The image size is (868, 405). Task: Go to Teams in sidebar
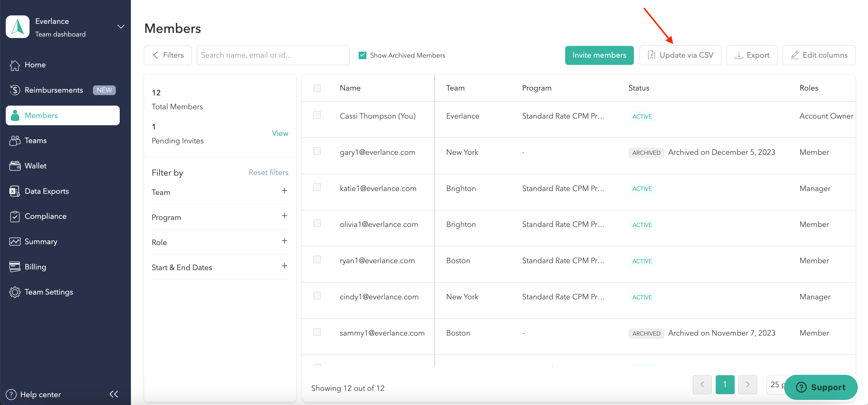(x=35, y=141)
